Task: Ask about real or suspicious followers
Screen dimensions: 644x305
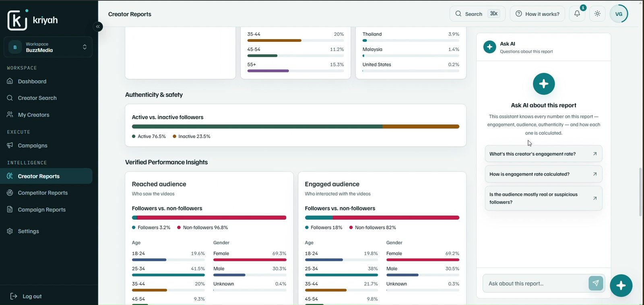Action: point(543,198)
